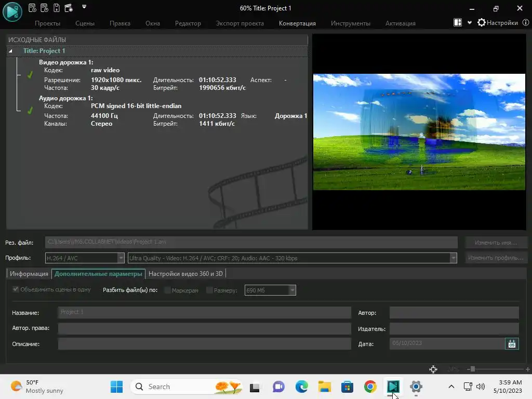This screenshot has height=399, width=532.
Task: Click the second quick-access project icon
Action: 44,7
